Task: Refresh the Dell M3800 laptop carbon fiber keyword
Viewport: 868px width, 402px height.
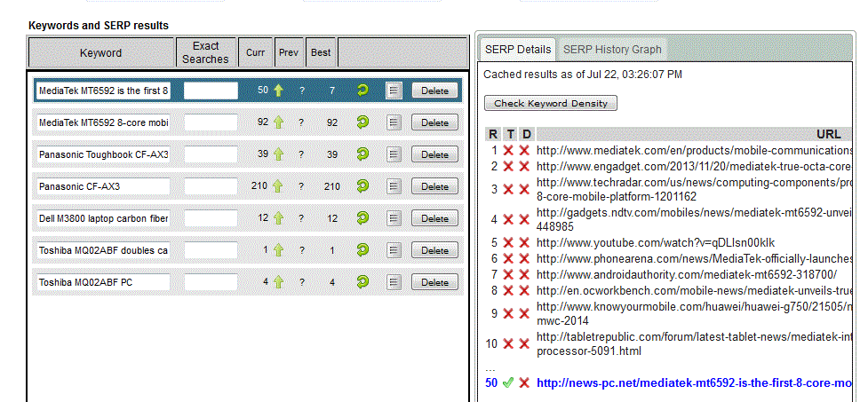Action: (x=362, y=218)
